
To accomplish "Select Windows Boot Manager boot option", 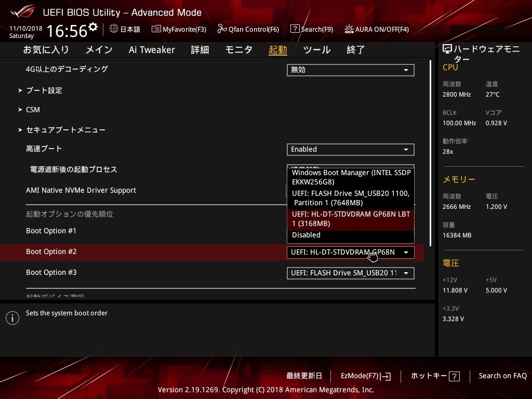I will (351, 177).
